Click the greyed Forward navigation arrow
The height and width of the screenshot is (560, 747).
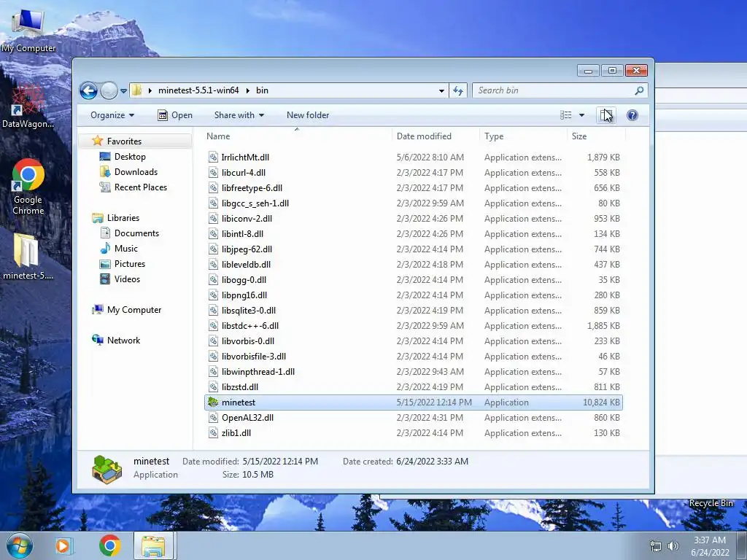[109, 90]
